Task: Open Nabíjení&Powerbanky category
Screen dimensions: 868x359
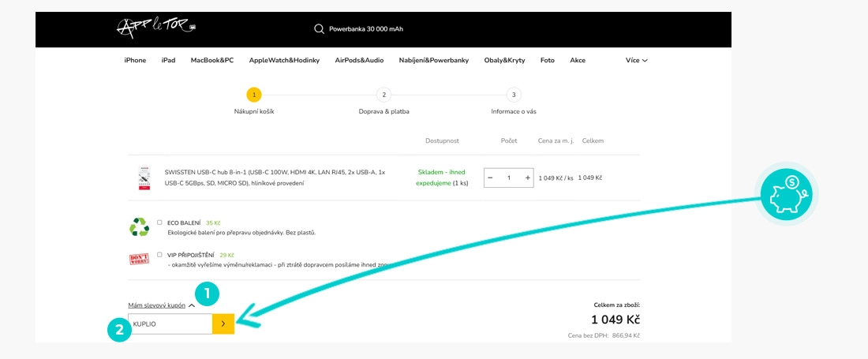Action: (x=433, y=60)
